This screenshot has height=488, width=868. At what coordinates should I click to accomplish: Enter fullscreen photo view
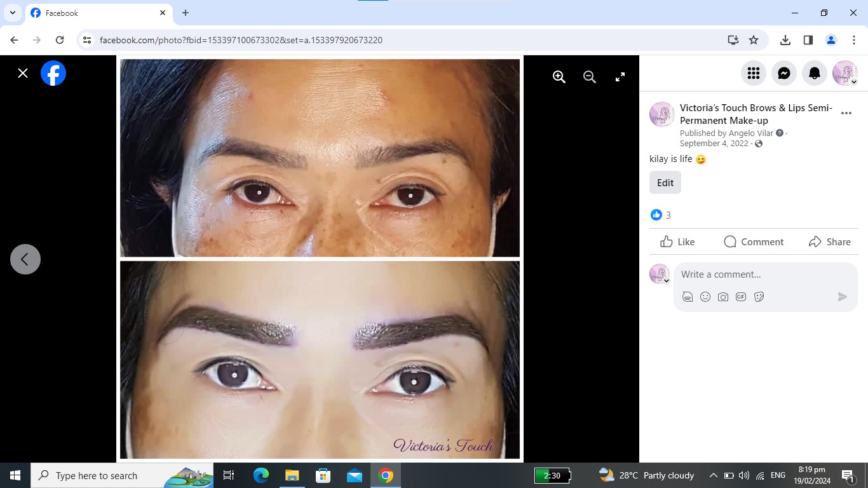coord(620,77)
